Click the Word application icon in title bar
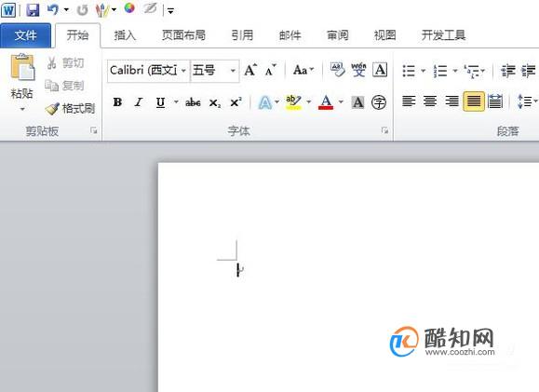This screenshot has height=392, width=539. [x=8, y=10]
